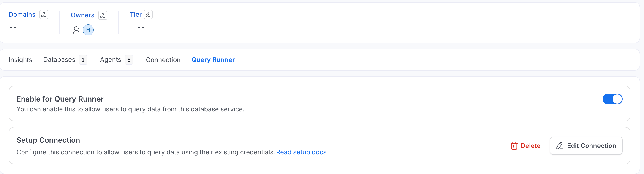Delete the query runner connection
The height and width of the screenshot is (174, 644).
[525, 146]
